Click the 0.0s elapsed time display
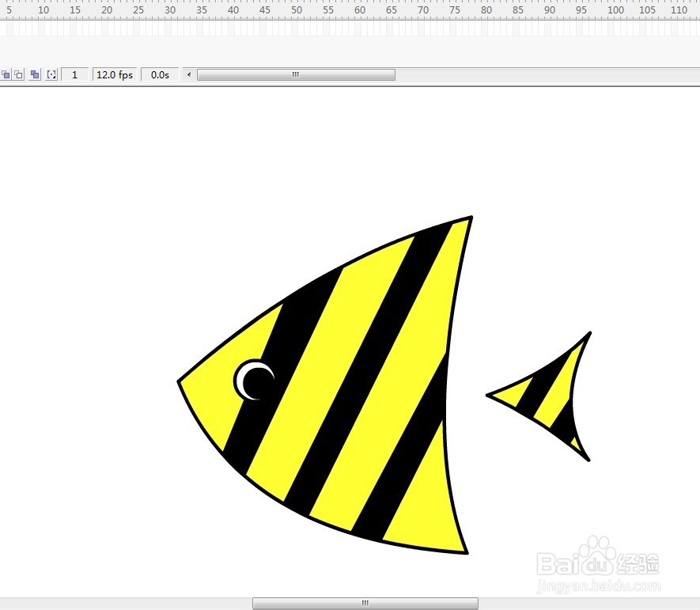This screenshot has width=700, height=610. 160,74
